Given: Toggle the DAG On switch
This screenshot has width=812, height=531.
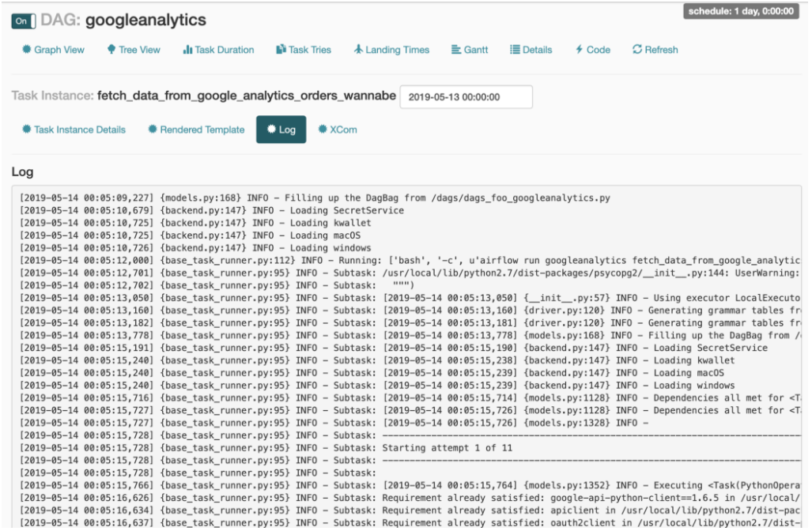Looking at the screenshot, I should tap(23, 21).
